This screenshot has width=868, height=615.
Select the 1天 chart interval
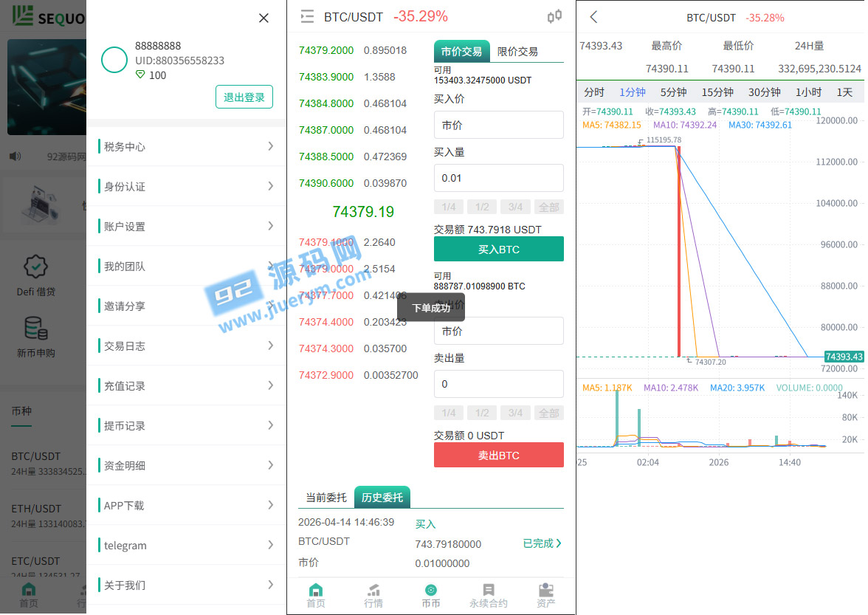click(x=844, y=92)
